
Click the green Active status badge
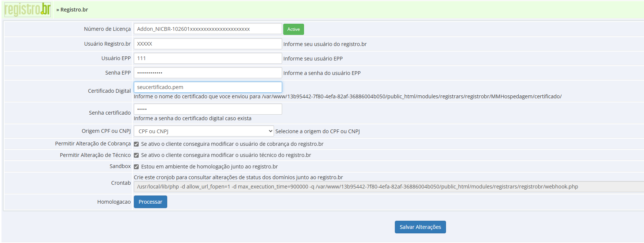293,29
